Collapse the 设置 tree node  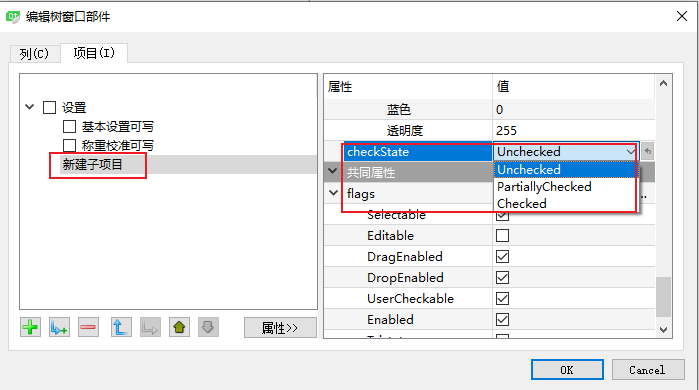tap(30, 107)
